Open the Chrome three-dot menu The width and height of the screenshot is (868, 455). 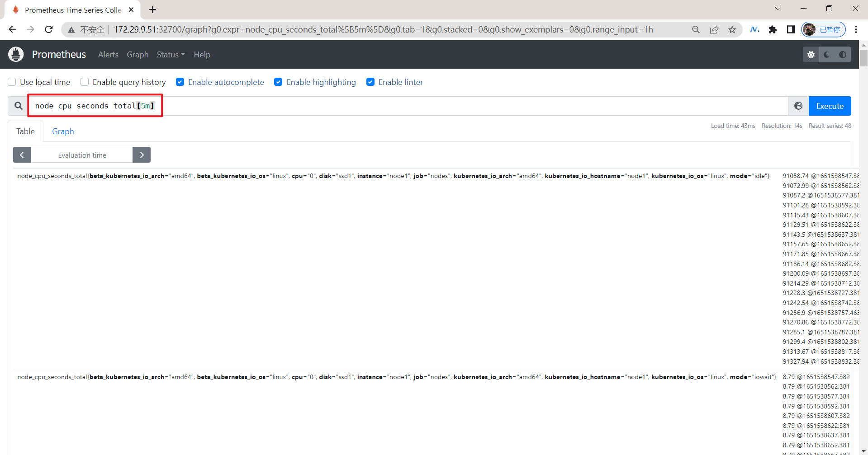856,29
